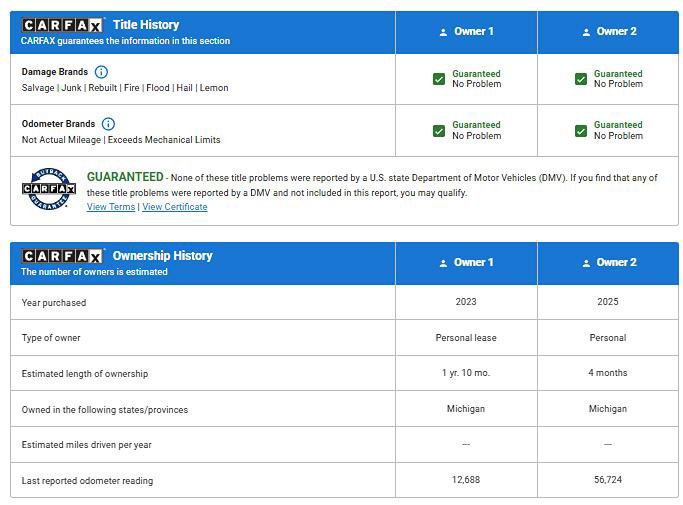Viewport: 683px width, 505px height.
Task: Select the Owner 2 column header in Ownership History
Action: [608, 263]
